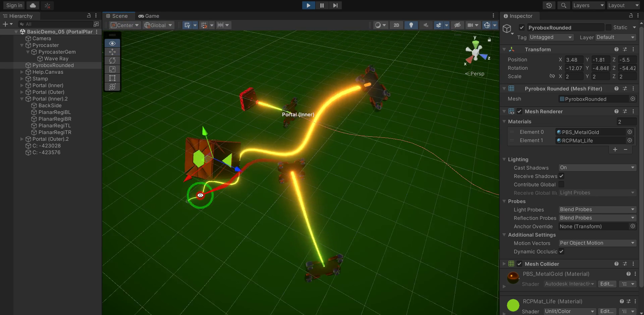644x315 pixels.
Task: Open the cloud services icon
Action: 33,5
